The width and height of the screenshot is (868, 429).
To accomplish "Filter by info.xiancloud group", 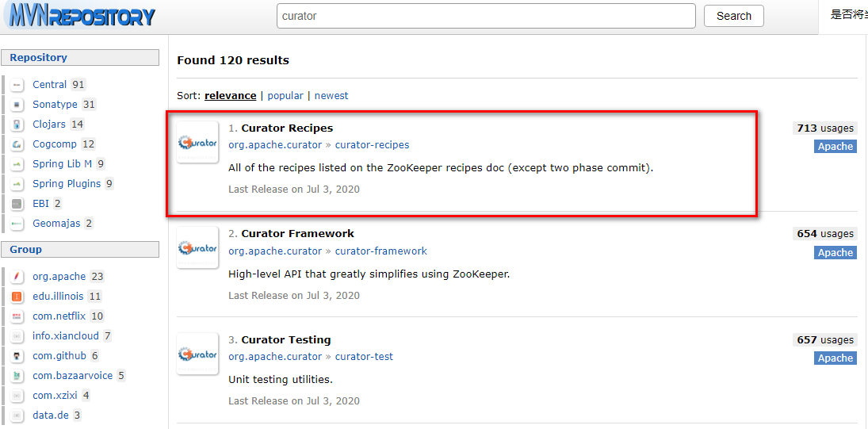I will pos(66,336).
